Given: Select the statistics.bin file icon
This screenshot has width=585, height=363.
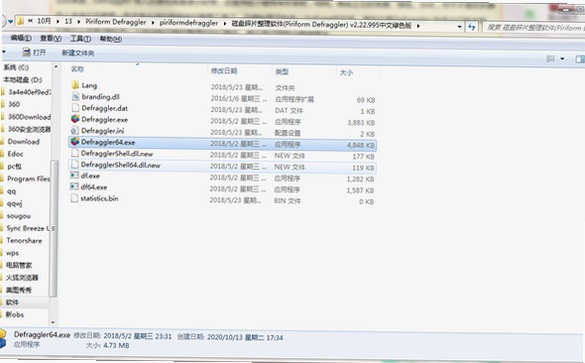Looking at the screenshot, I should point(75,198).
